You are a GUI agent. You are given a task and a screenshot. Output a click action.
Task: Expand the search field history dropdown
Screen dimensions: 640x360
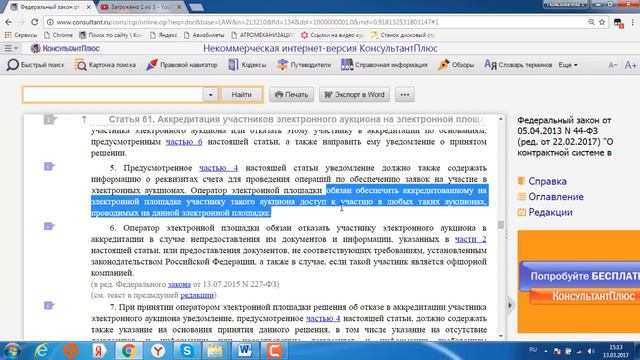click(210, 95)
